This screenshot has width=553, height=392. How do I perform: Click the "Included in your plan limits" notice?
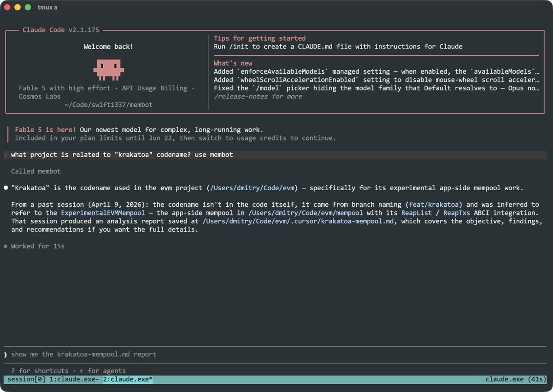pos(175,138)
